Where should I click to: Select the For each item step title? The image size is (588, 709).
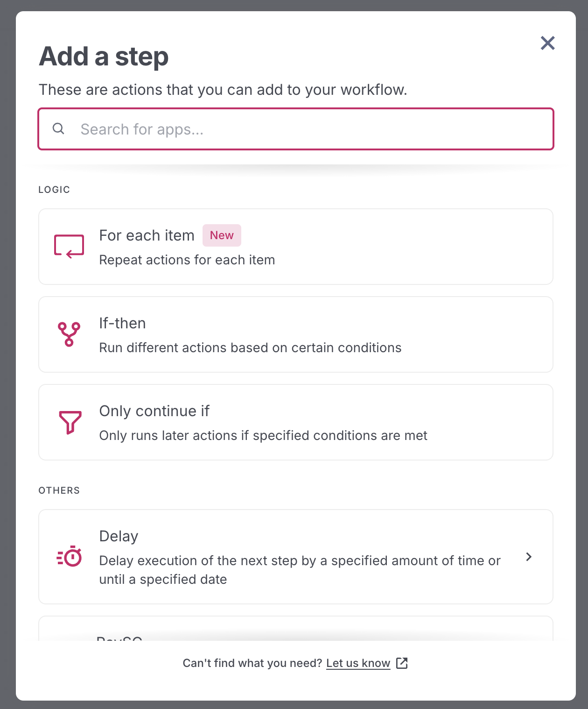coord(147,235)
